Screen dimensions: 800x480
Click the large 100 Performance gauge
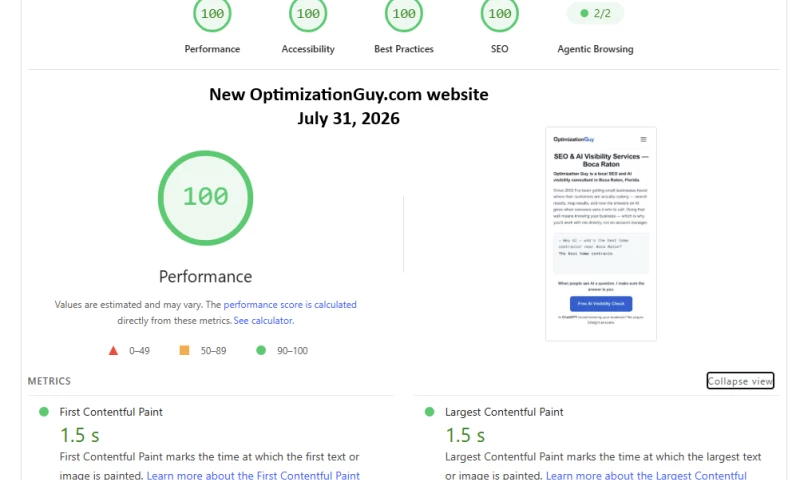point(206,198)
